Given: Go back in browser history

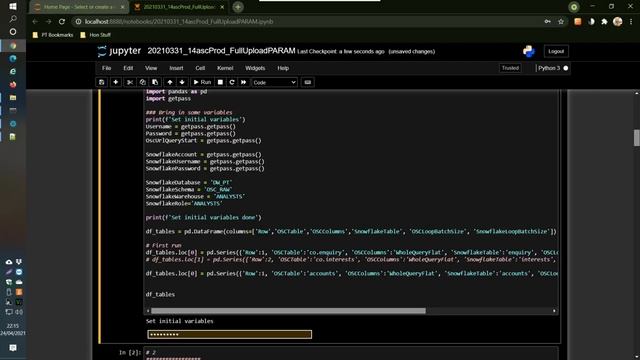Looking at the screenshot, I should click(x=35, y=22).
